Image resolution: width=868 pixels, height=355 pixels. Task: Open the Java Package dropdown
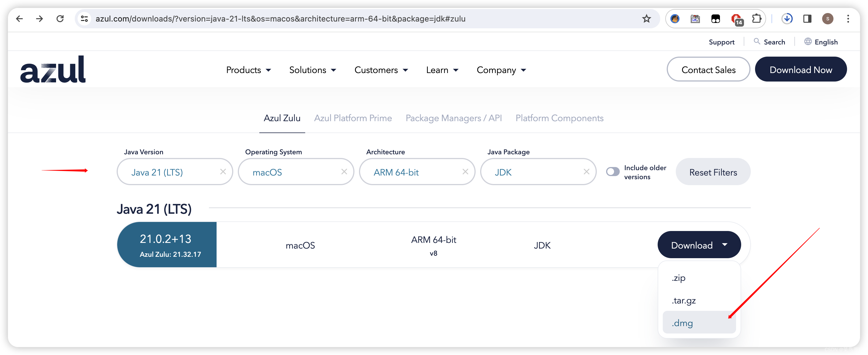pos(538,172)
